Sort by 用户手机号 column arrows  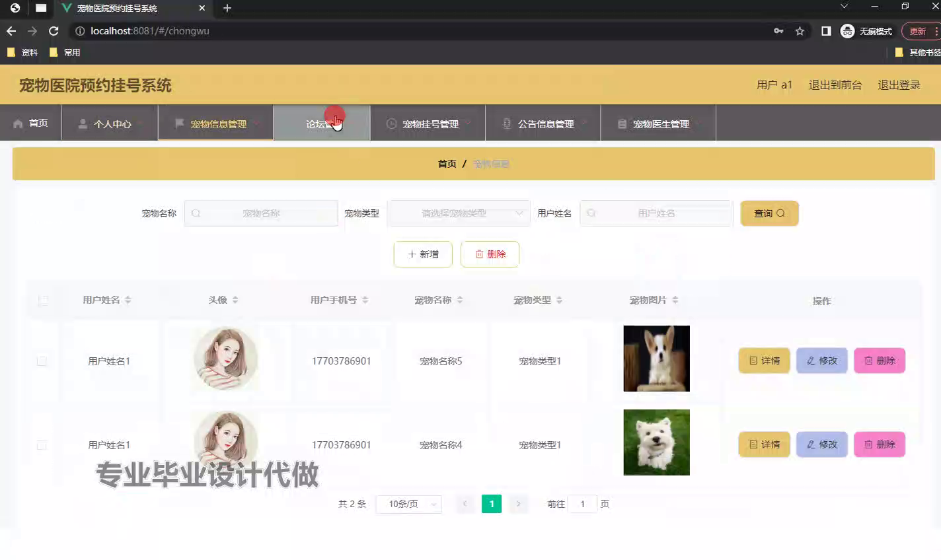coord(365,300)
